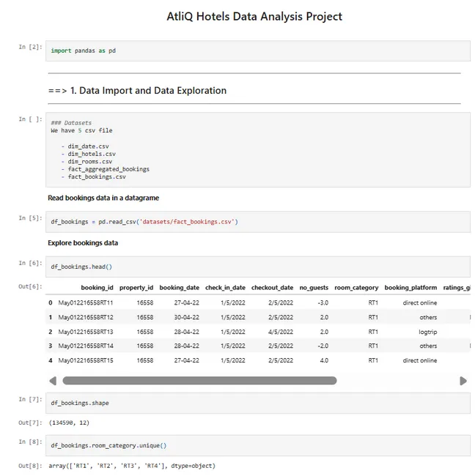Click the booking date 30-04-22
The width and height of the screenshot is (475, 476).
(187, 317)
